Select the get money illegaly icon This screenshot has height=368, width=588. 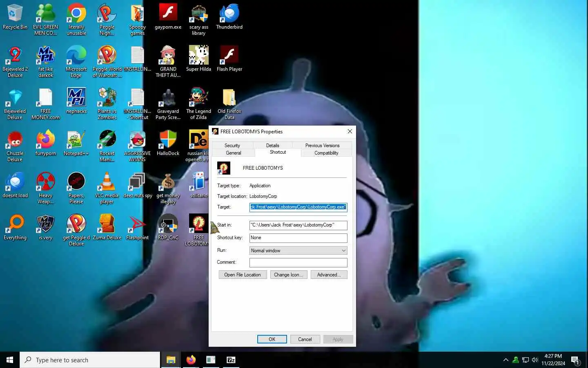coord(168,188)
